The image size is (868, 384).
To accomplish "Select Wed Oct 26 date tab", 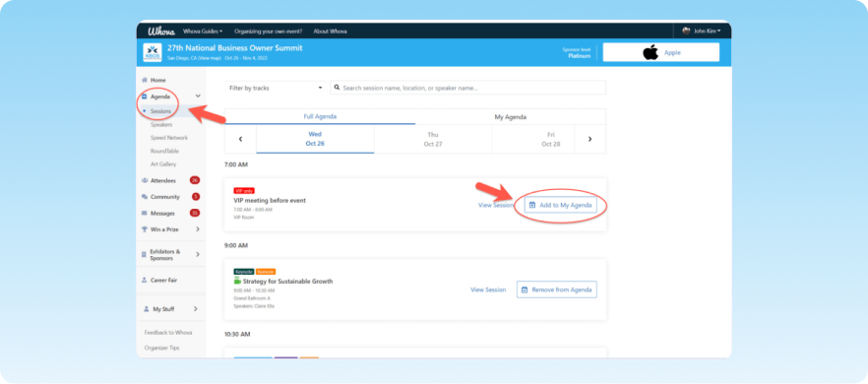I will point(315,139).
